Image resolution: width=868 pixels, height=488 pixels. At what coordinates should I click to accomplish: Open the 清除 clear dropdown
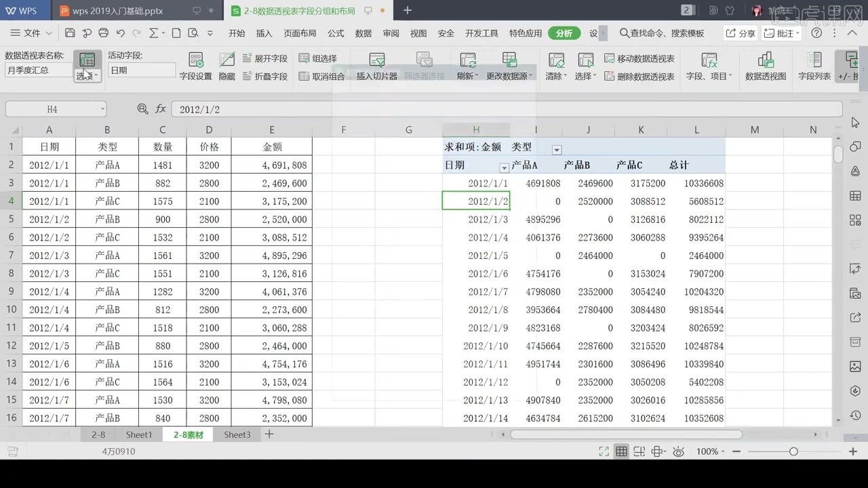pyautogui.click(x=556, y=76)
